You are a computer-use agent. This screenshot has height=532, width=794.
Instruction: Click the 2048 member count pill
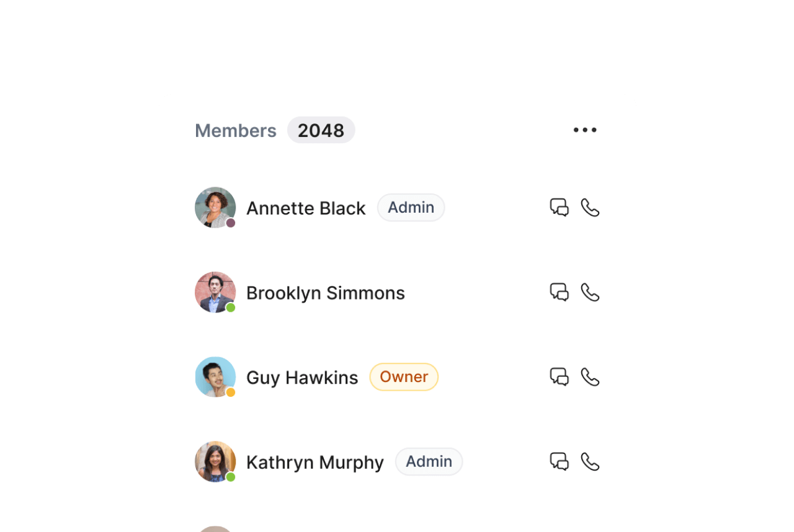pos(321,130)
